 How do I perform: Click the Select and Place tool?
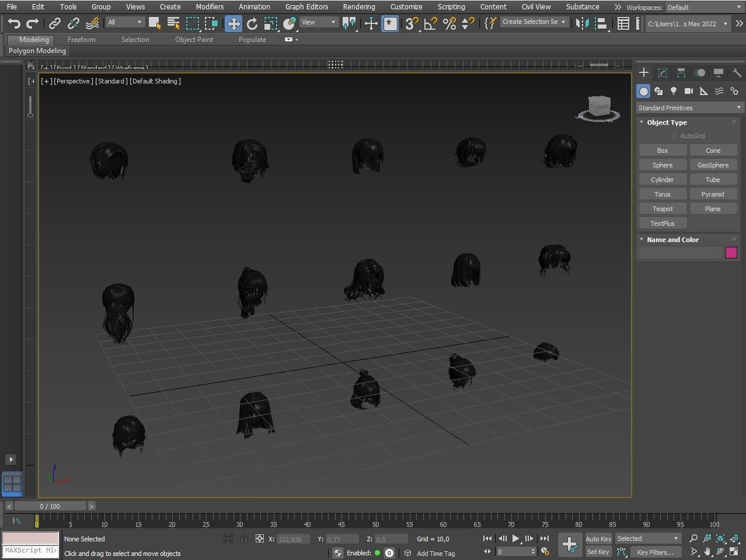290,23
